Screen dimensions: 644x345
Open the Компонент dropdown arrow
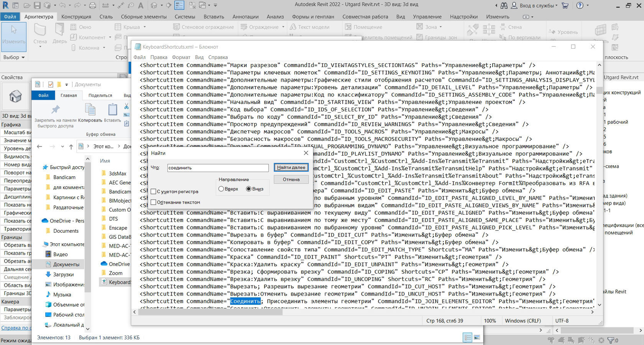[x=110, y=37]
